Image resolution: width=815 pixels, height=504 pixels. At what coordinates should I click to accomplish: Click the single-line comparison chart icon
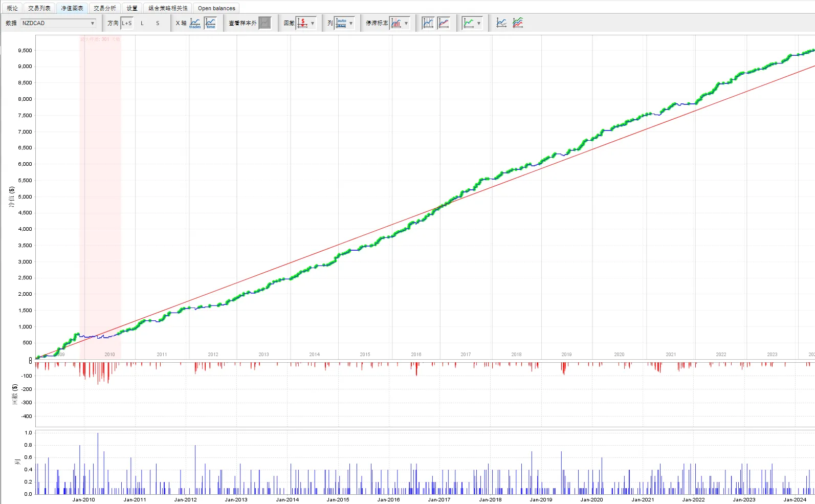tap(501, 23)
